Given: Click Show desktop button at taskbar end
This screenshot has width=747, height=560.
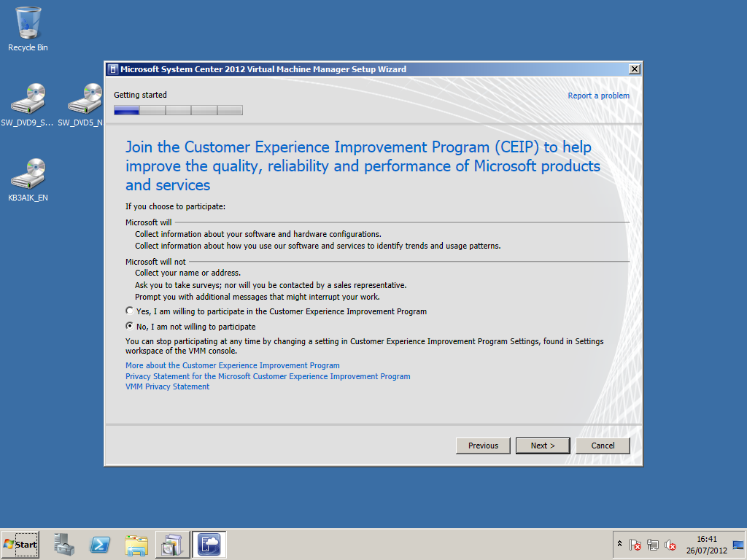Looking at the screenshot, I should pyautogui.click(x=739, y=544).
